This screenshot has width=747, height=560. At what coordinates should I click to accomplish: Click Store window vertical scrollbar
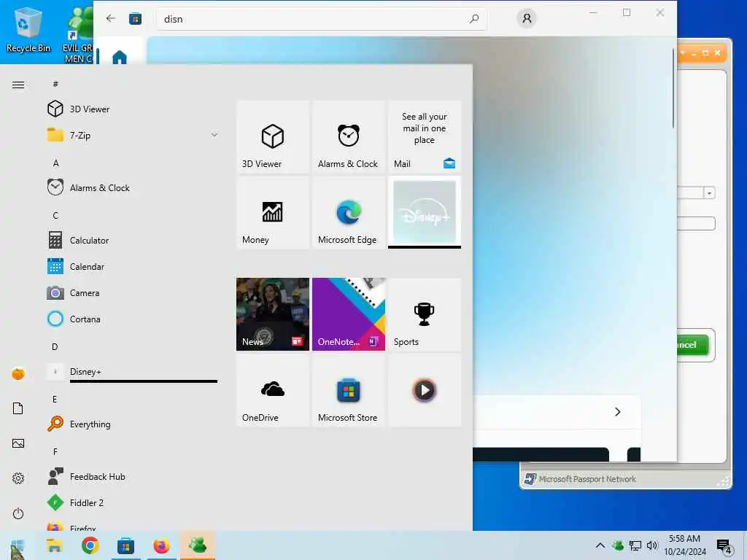[x=673, y=88]
